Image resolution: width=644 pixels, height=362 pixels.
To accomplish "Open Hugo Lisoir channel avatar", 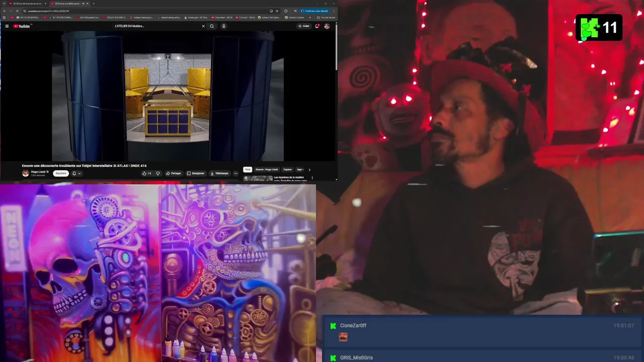I will [x=25, y=173].
